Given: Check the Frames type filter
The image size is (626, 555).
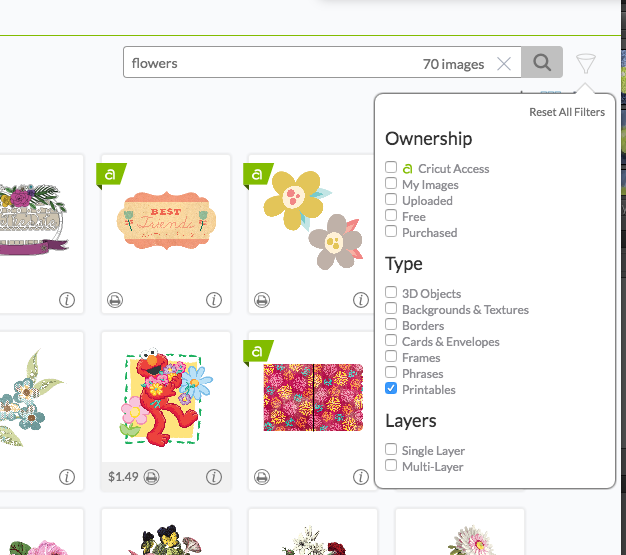Looking at the screenshot, I should click(x=391, y=356).
